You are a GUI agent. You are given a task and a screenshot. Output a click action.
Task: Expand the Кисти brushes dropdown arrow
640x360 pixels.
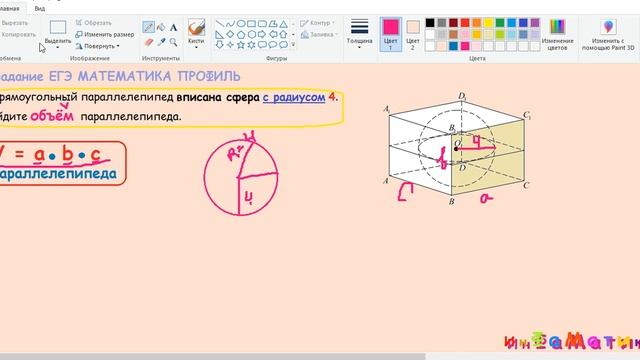(x=196, y=47)
